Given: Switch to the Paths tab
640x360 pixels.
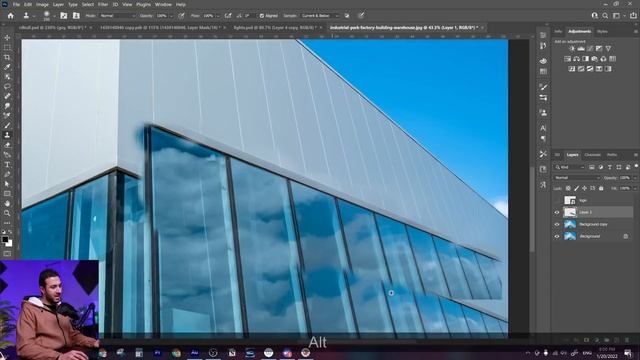Looking at the screenshot, I should pyautogui.click(x=612, y=155).
